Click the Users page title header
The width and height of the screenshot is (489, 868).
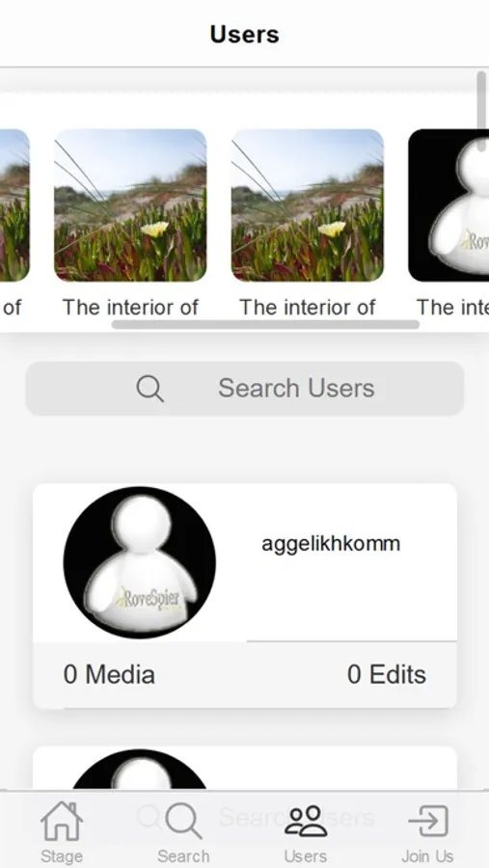pos(244,35)
